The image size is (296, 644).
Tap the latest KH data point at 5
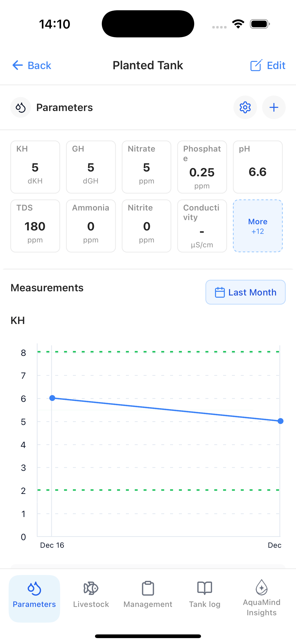280,421
